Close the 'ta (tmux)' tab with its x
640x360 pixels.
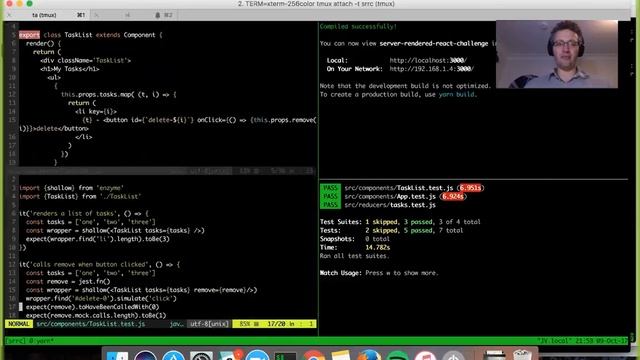pos(9,15)
